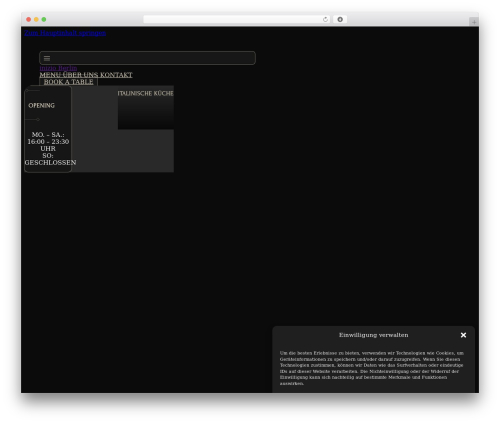The width and height of the screenshot is (500, 423).
Task: Open the Inizio Berlin home link
Action: (58, 68)
